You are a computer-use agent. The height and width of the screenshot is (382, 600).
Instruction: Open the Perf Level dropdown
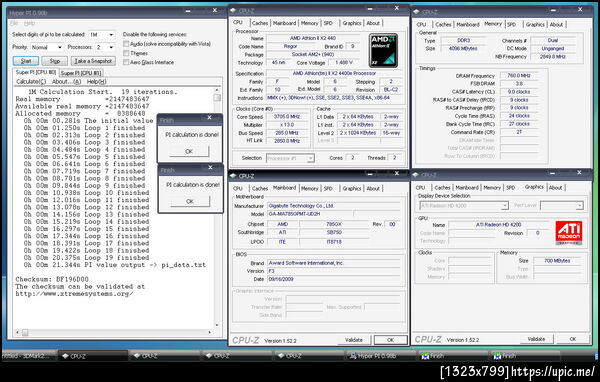point(562,206)
